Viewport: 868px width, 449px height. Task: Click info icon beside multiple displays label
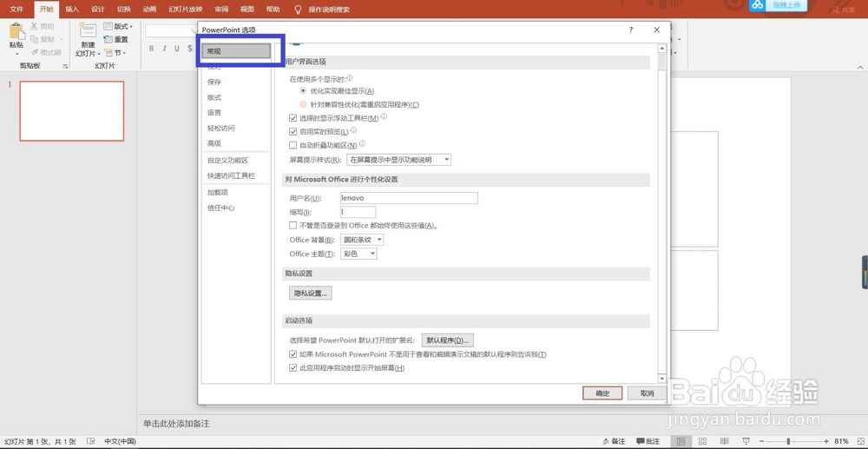[x=349, y=79]
